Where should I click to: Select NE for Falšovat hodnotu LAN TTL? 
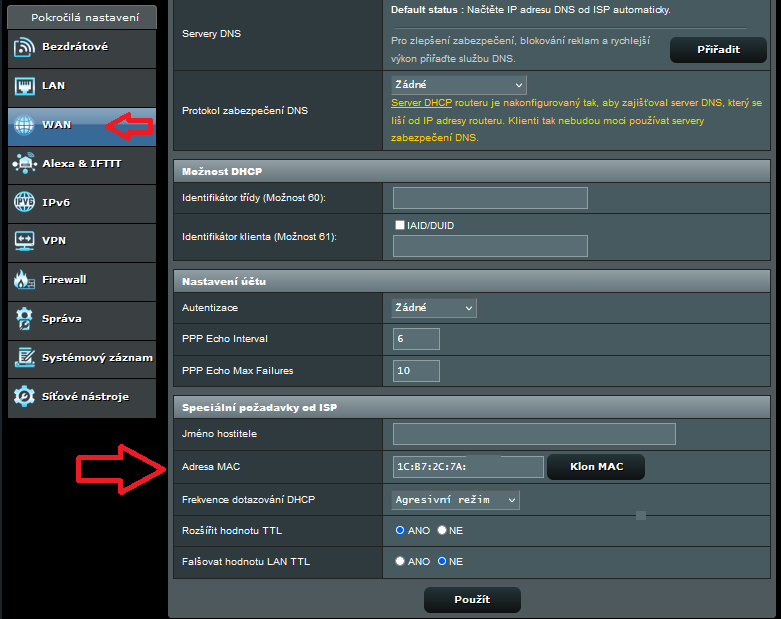(x=442, y=562)
